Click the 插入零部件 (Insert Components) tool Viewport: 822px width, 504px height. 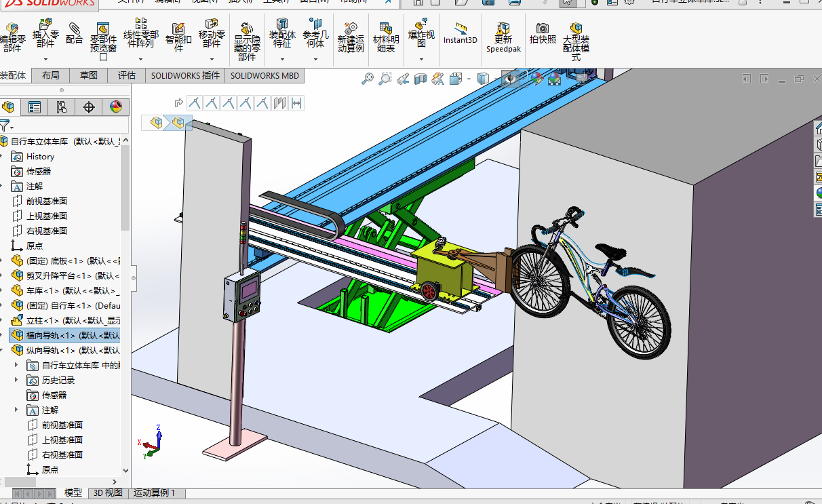[45, 34]
